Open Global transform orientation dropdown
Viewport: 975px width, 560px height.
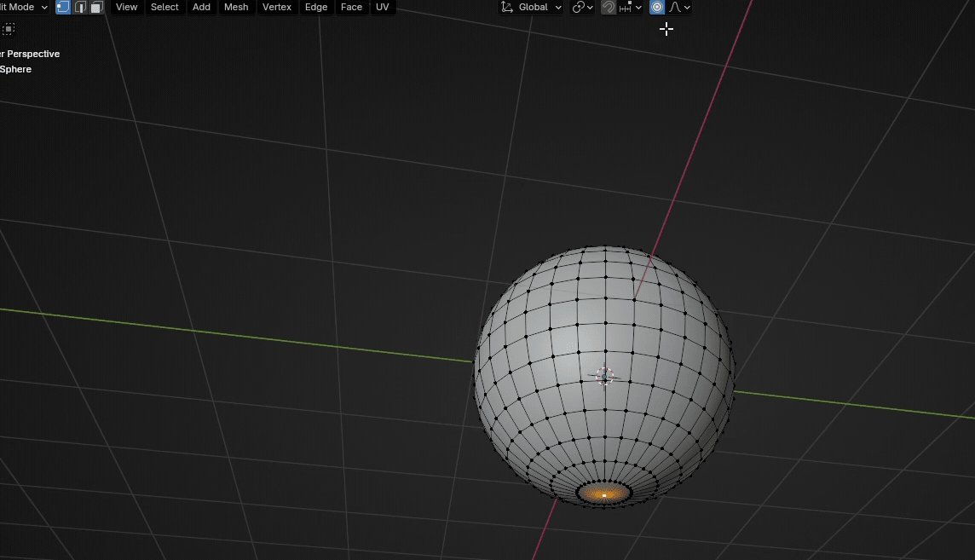tap(532, 7)
